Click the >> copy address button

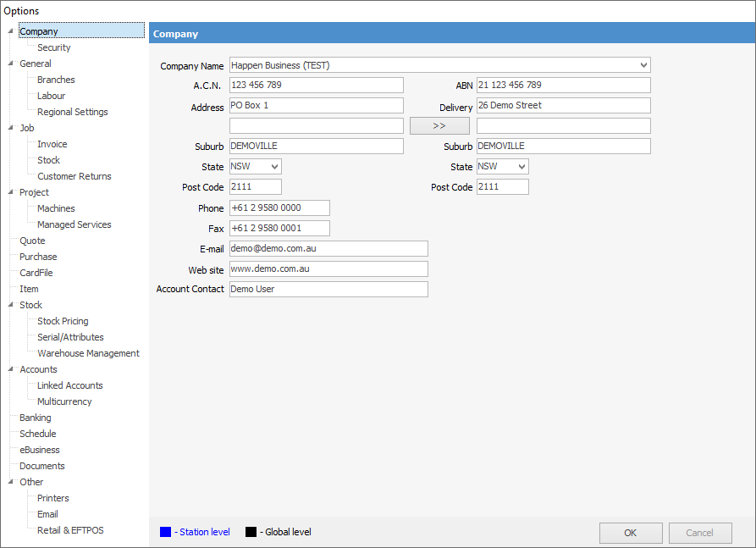439,125
